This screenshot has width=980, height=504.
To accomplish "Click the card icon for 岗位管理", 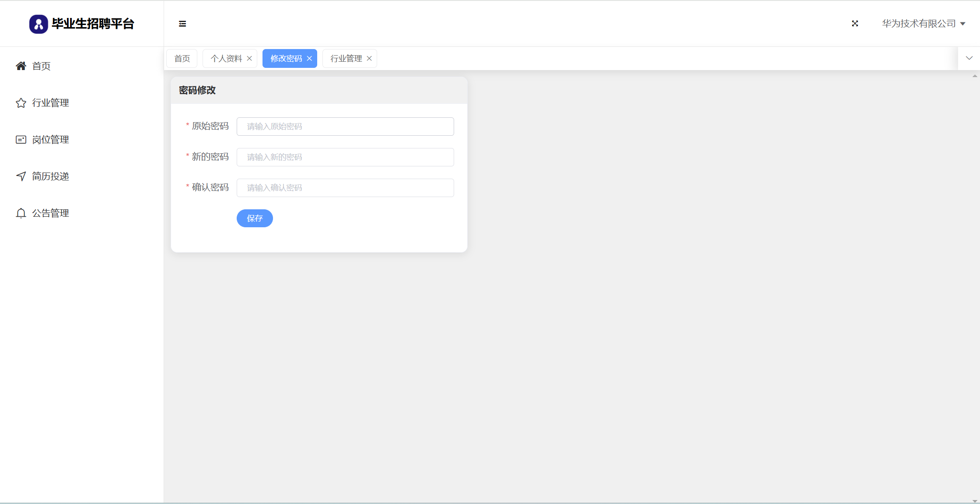I will [21, 140].
